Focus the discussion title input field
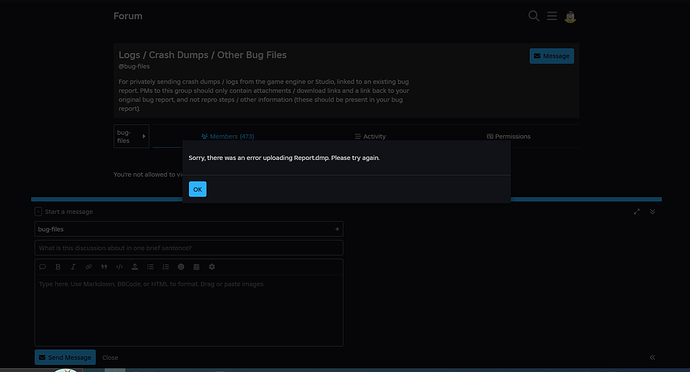690x372 pixels. [x=189, y=248]
